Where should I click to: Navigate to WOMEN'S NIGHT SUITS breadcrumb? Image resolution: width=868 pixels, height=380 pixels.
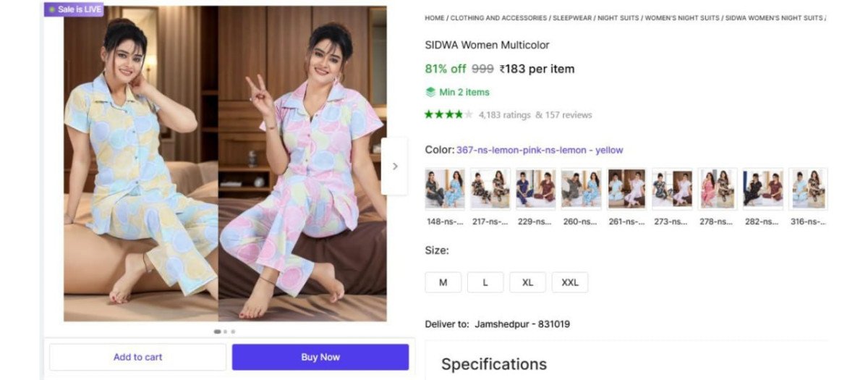click(682, 18)
